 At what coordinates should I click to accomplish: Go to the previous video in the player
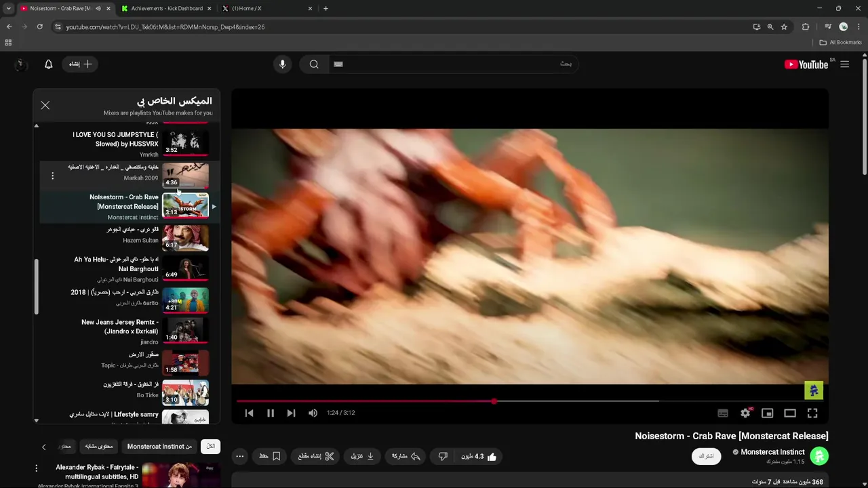[249, 413]
